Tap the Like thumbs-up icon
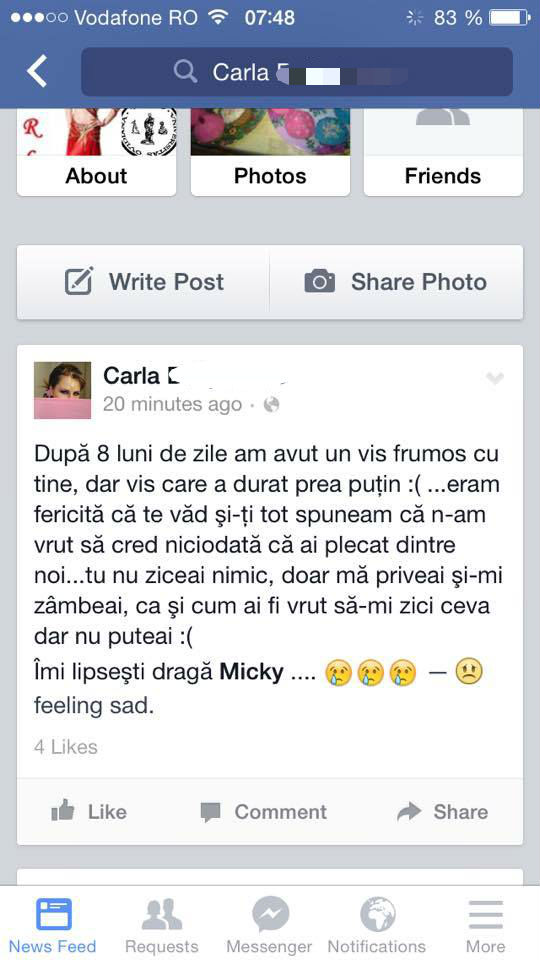This screenshot has height=960, width=540. [x=62, y=812]
